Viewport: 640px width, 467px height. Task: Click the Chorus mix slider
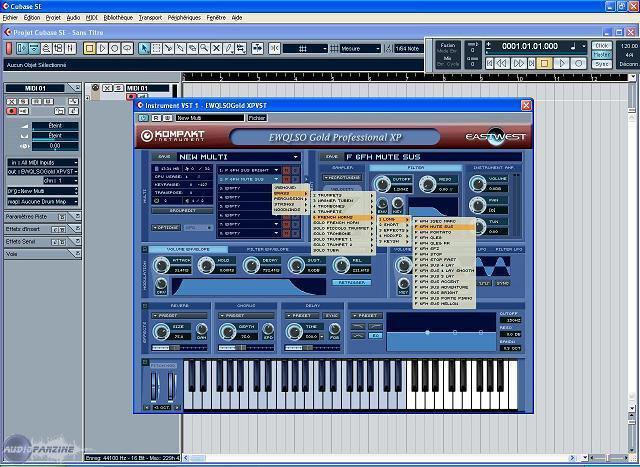coord(246,348)
